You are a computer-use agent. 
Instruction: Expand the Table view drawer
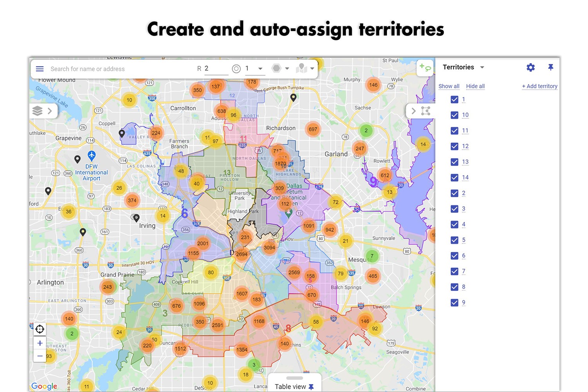pos(294,378)
